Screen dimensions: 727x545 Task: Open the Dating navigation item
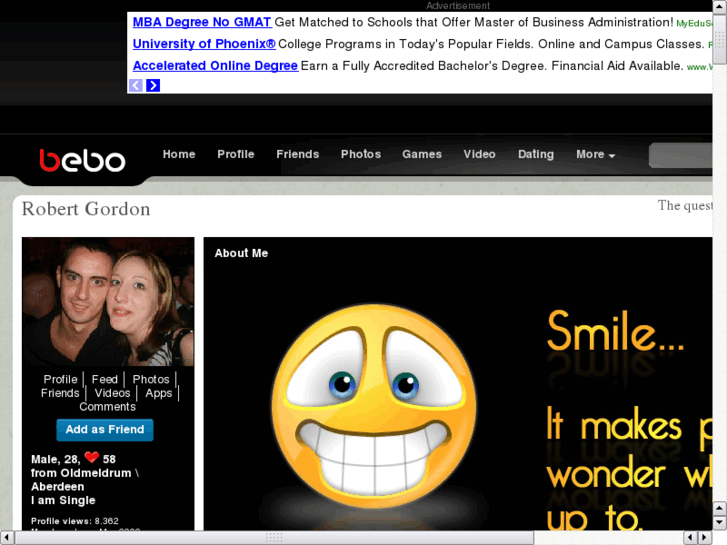pos(535,155)
